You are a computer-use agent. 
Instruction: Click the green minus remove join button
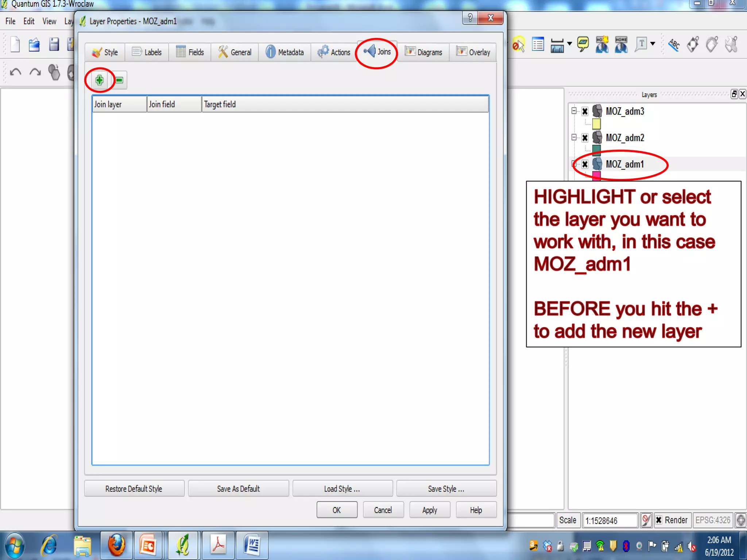pyautogui.click(x=119, y=80)
